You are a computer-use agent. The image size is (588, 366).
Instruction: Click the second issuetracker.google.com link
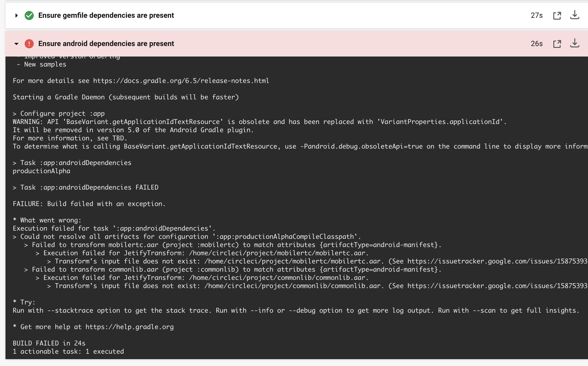tap(498, 286)
